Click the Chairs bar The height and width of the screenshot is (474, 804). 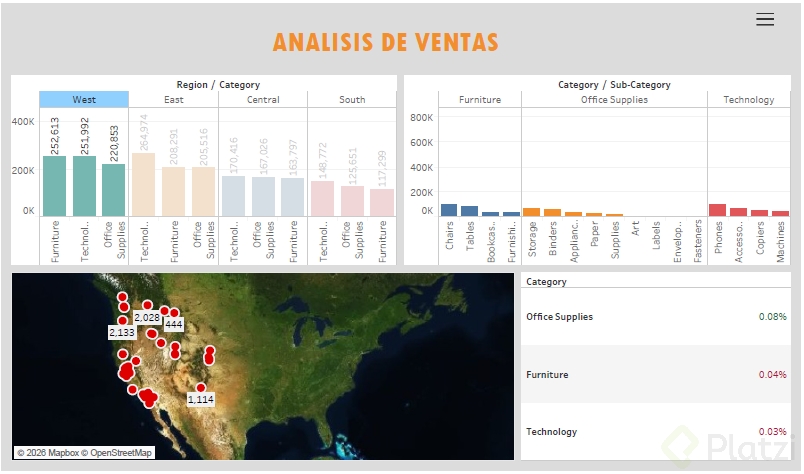tap(449, 210)
